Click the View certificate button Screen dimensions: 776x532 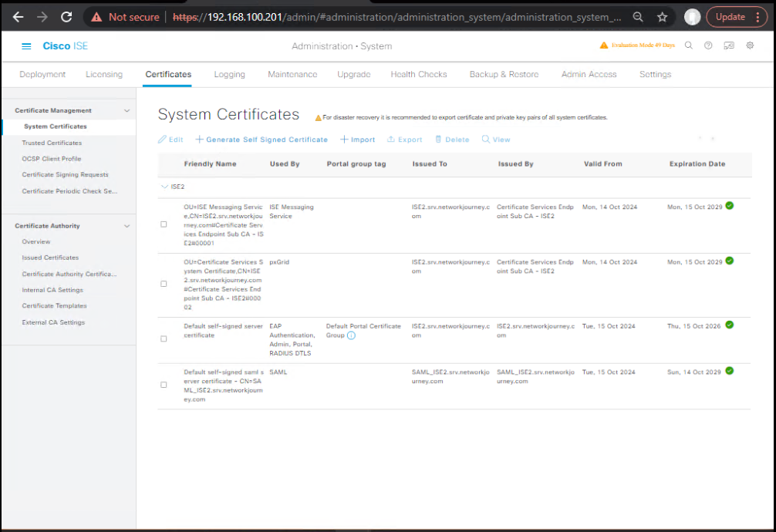tap(496, 140)
